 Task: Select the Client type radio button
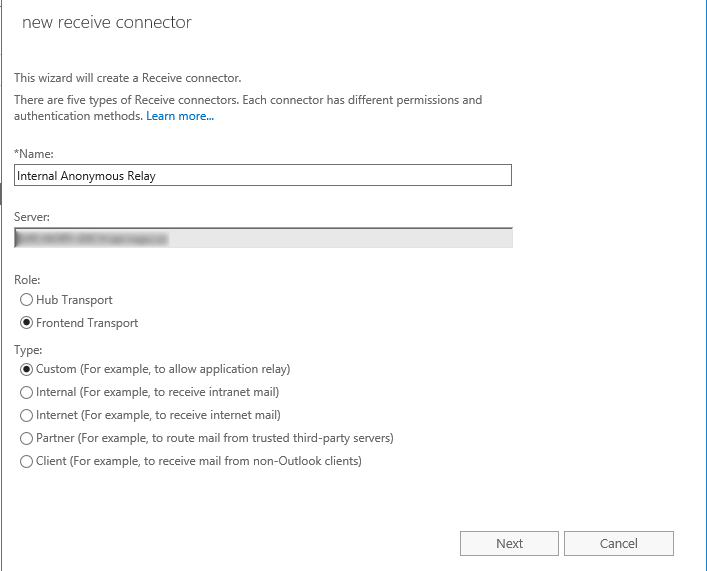(27, 461)
